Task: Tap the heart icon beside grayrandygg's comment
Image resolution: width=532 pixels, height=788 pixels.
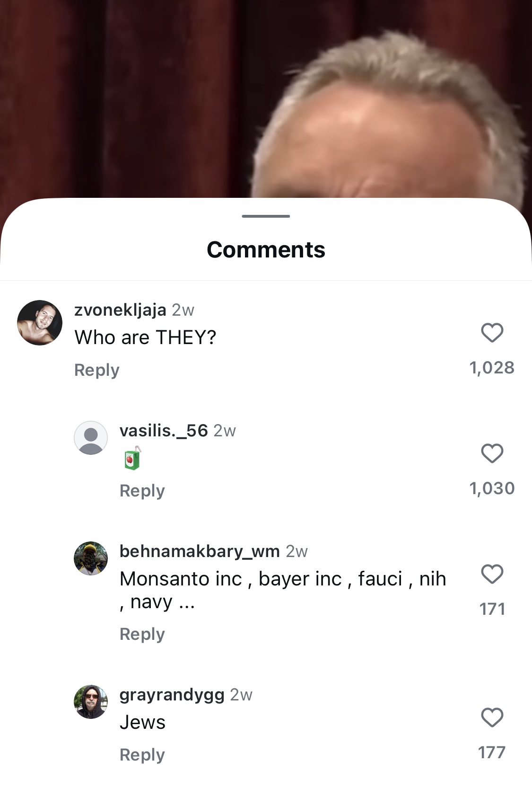Action: [492, 717]
